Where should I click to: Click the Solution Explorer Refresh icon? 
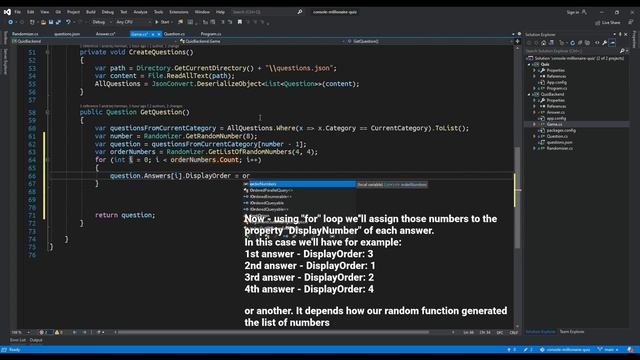[x=572, y=42]
